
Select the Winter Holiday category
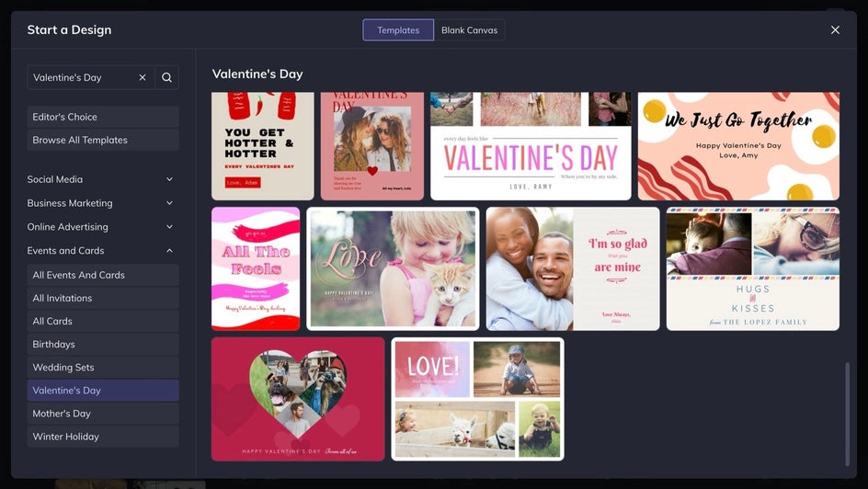103,437
